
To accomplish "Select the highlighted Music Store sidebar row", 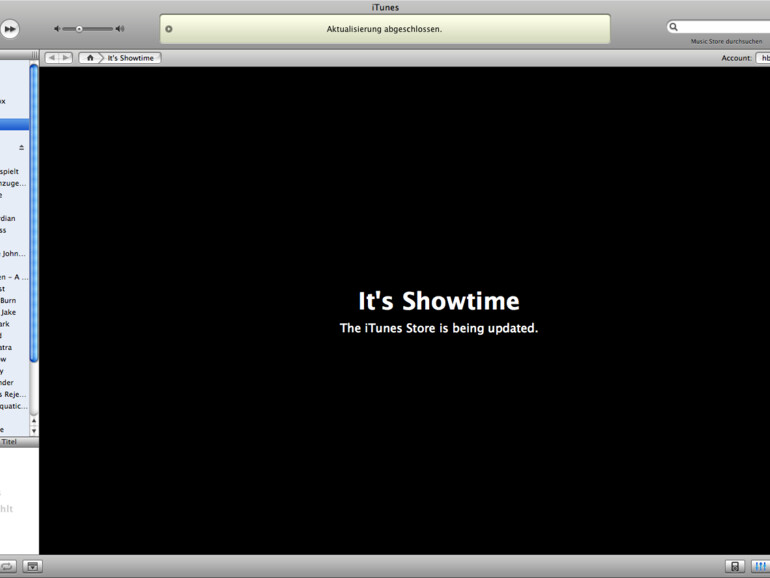I will point(14,124).
